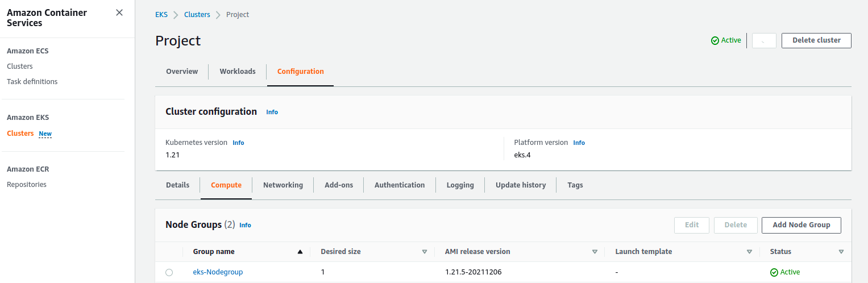Sort by Launch template column arrow
Viewport: 868px width, 283px height.
tap(749, 252)
